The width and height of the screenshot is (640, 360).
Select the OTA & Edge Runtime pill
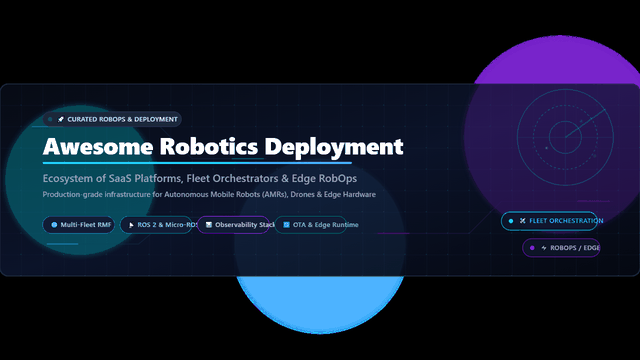coord(311,225)
